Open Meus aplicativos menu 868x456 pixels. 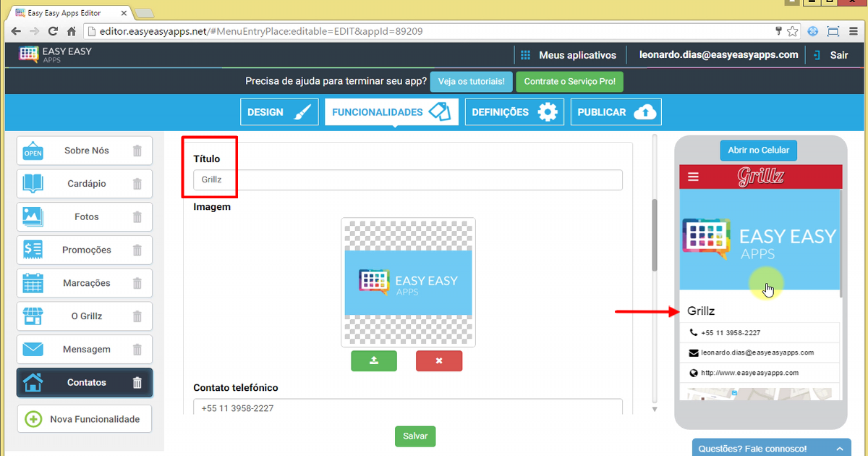(569, 55)
